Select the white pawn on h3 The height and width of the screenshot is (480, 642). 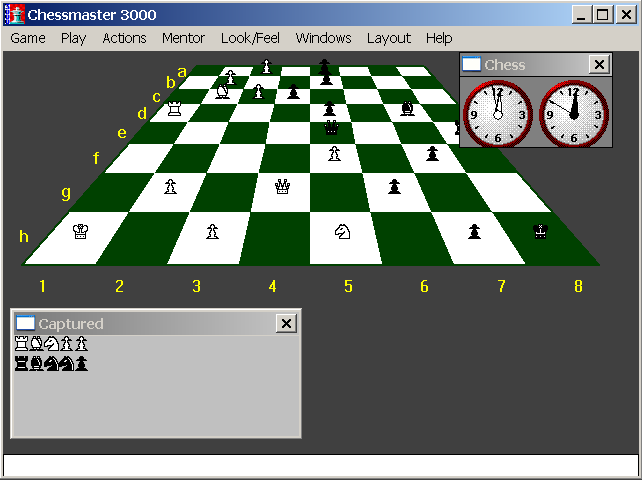(212, 231)
